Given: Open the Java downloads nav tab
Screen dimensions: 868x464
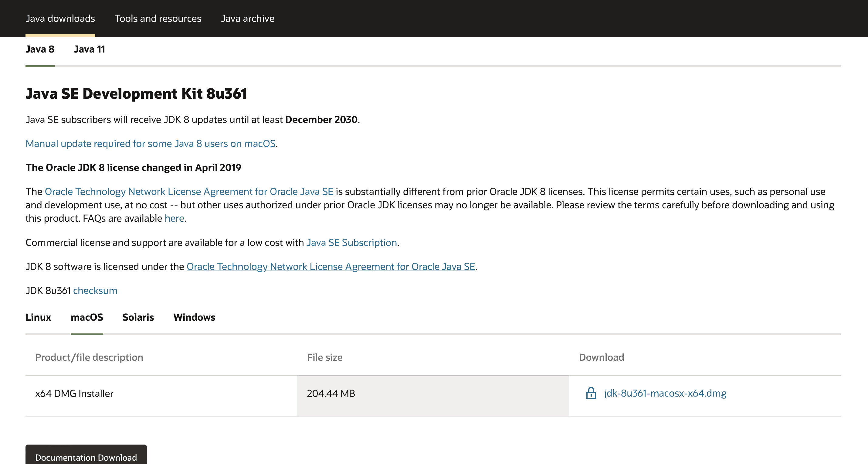Looking at the screenshot, I should 60,19.
